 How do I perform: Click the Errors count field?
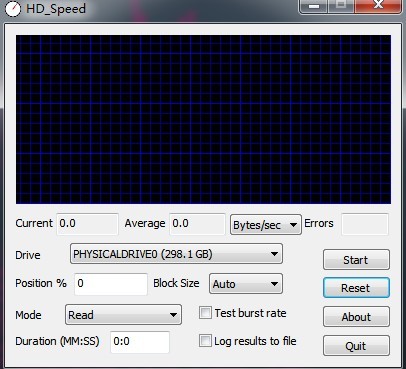click(365, 224)
